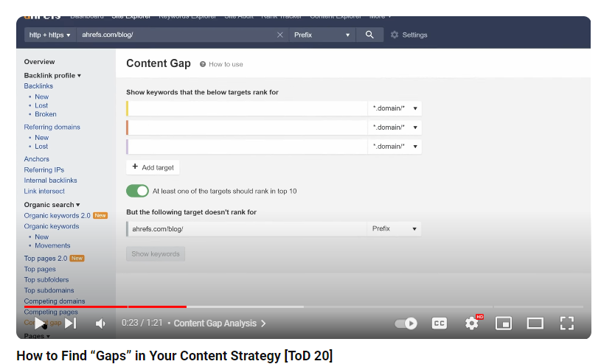Toggle autoplay switch in player
The image size is (601, 364).
[x=406, y=323]
